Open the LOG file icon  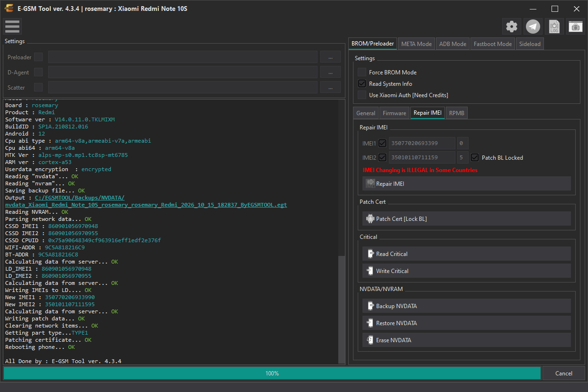(554, 27)
